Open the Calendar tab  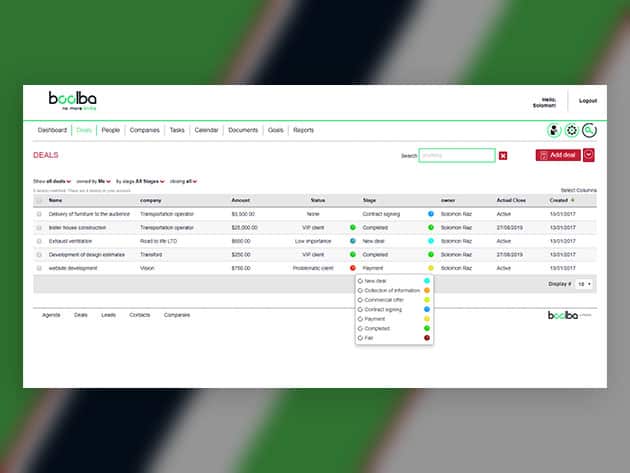(207, 130)
